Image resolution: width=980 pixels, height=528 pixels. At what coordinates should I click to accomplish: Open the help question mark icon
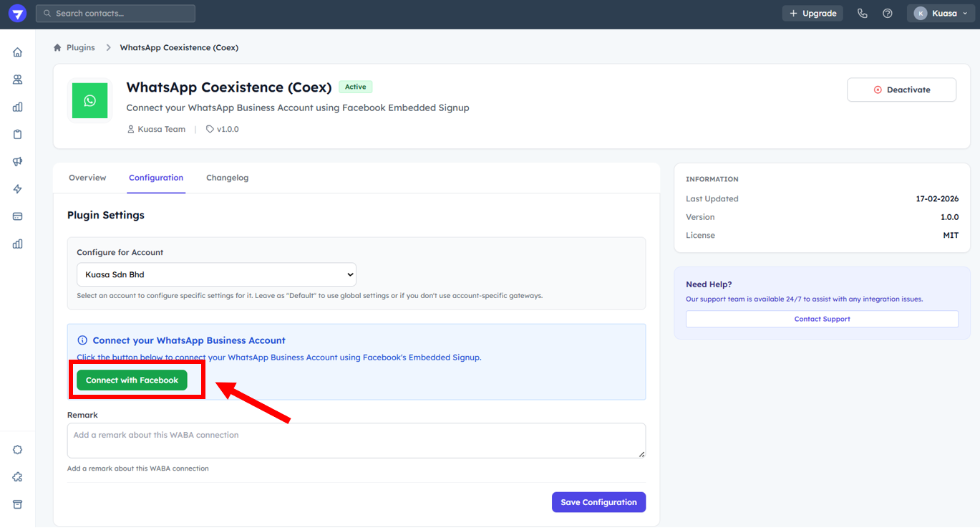tap(888, 14)
